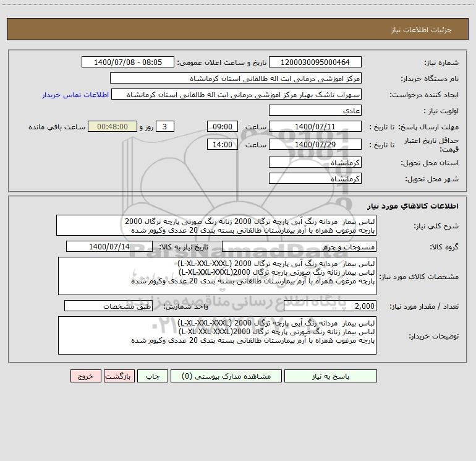Viewport: 476px width, 461px height.
Task: Select the شماره نیاز field 1200030095000464
Action: tap(315, 62)
